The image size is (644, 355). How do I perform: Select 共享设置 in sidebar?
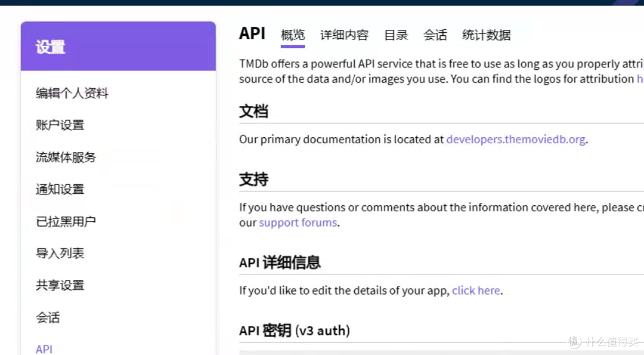[60, 285]
